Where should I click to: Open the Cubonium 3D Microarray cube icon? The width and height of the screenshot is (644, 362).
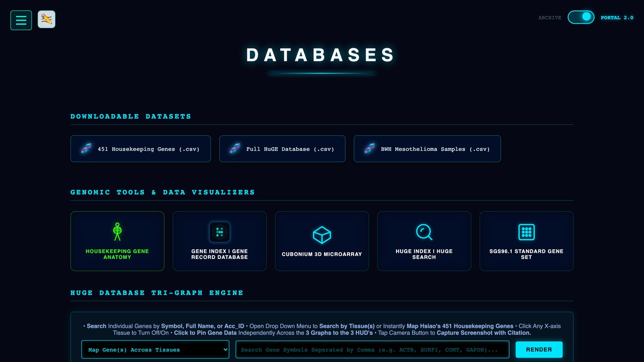pos(322,235)
